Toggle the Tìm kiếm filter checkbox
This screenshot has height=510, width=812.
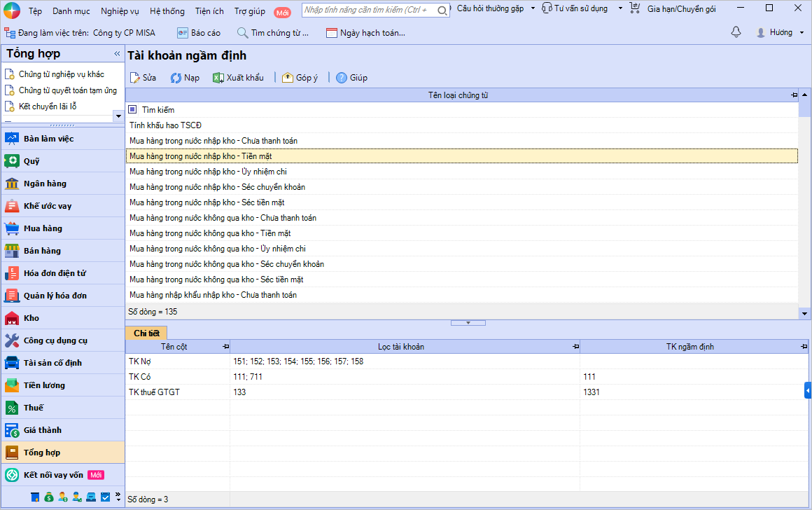click(133, 110)
